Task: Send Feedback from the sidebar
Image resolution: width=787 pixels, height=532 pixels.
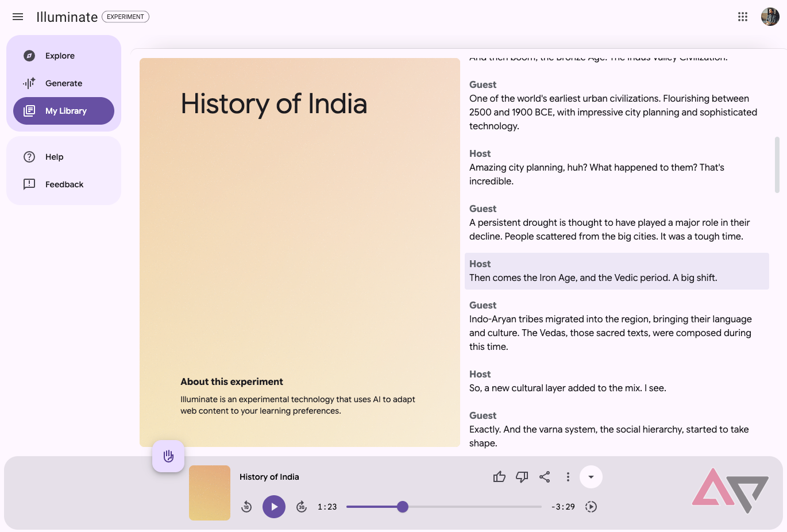Action: [x=64, y=184]
